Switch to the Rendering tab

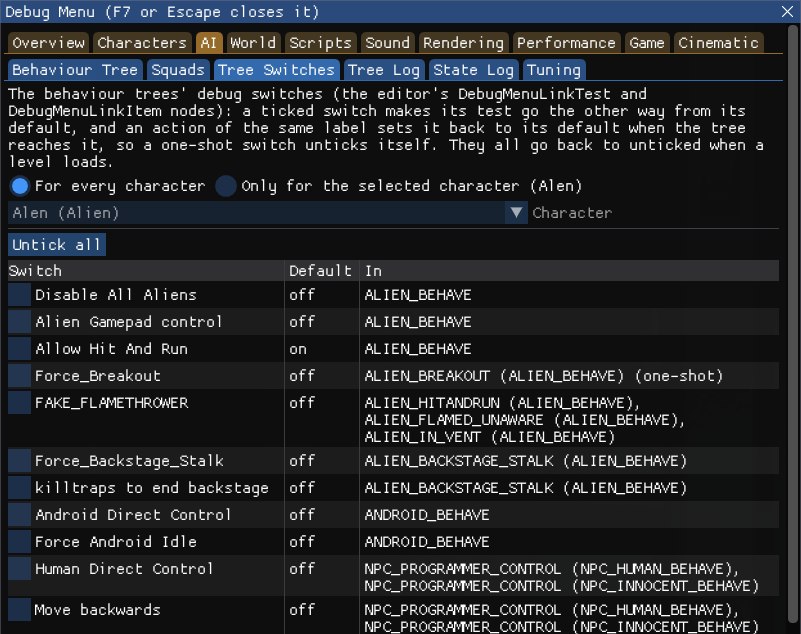[x=463, y=43]
